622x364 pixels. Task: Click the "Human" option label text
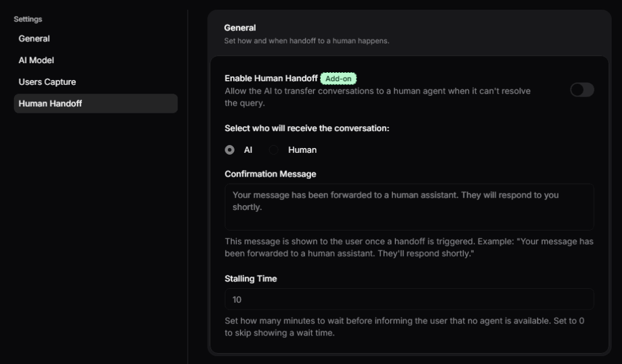pos(302,150)
